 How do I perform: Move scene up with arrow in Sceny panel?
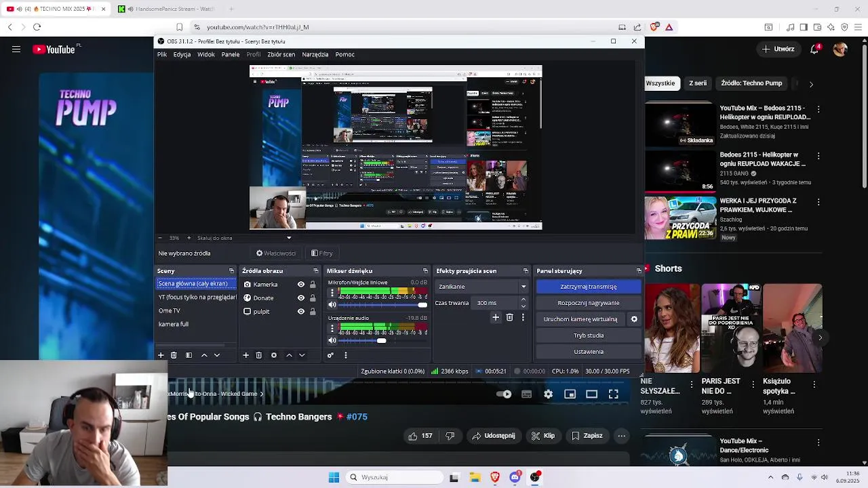(204, 355)
